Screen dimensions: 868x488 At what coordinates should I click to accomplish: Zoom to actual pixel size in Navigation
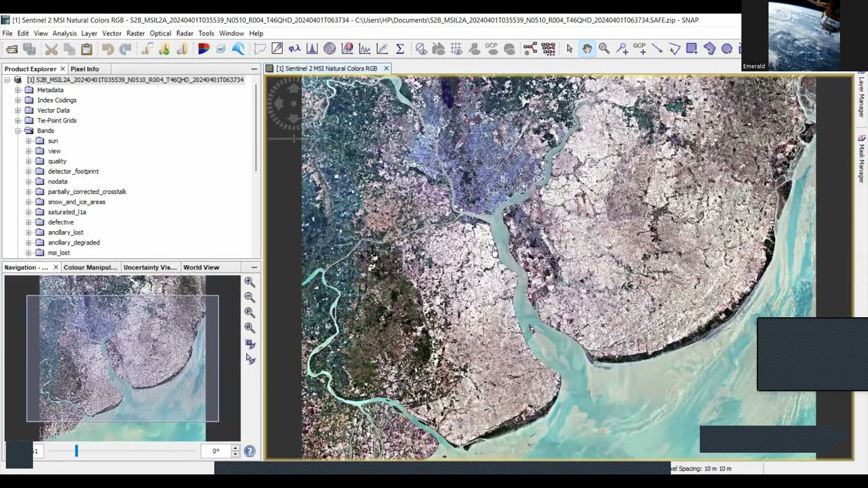[x=250, y=313]
